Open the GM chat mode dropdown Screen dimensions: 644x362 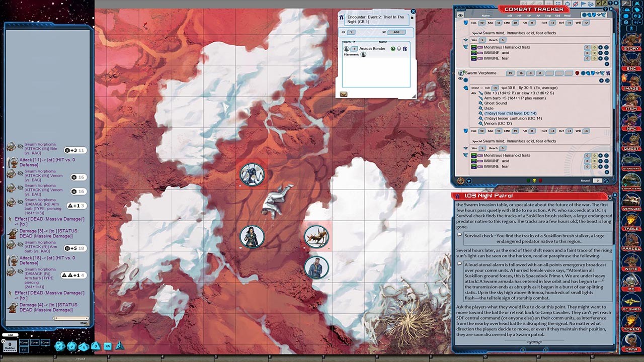[10, 334]
